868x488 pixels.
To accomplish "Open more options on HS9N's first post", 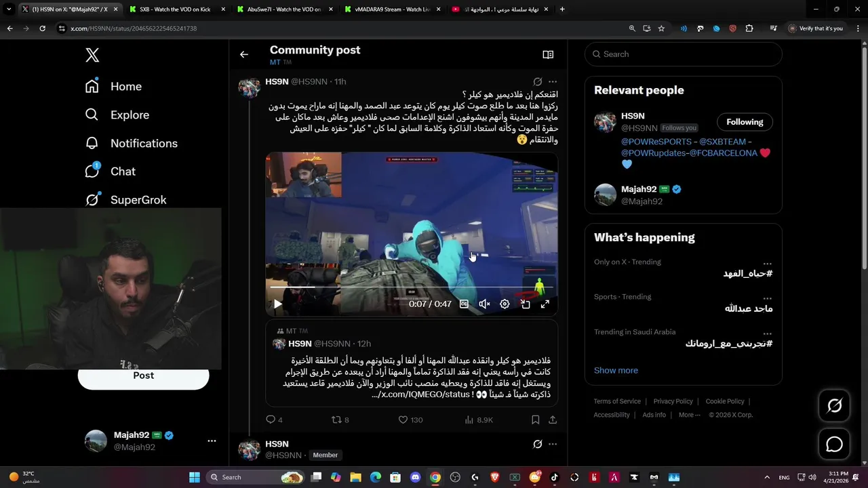I will pos(553,81).
